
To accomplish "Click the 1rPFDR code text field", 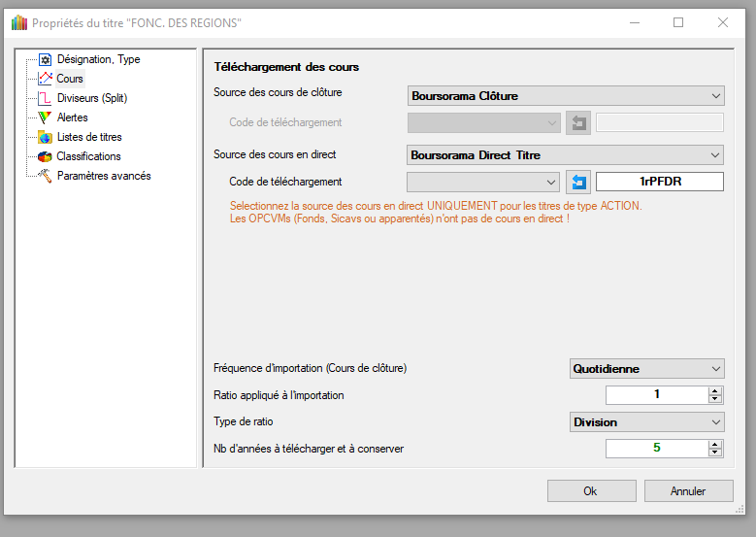I will click(x=659, y=182).
